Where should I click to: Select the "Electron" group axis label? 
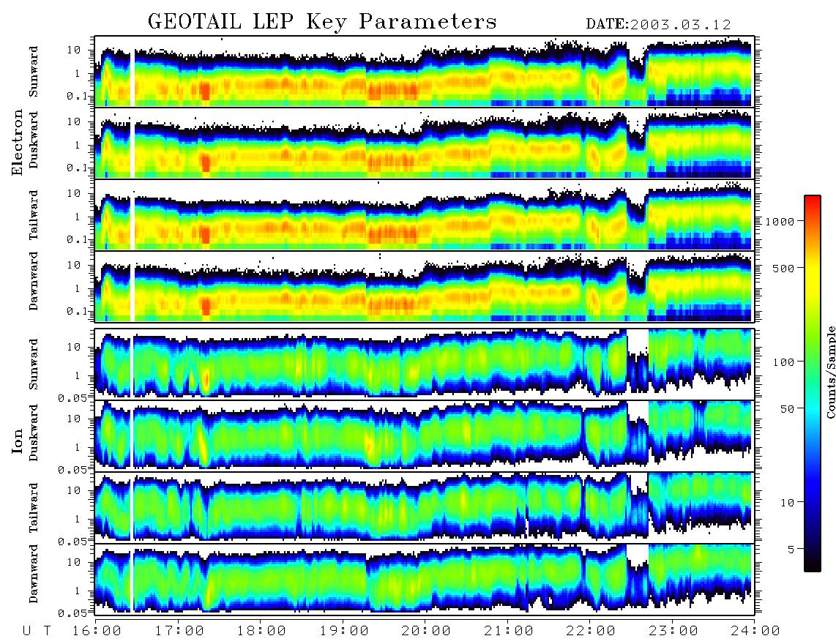pyautogui.click(x=18, y=143)
